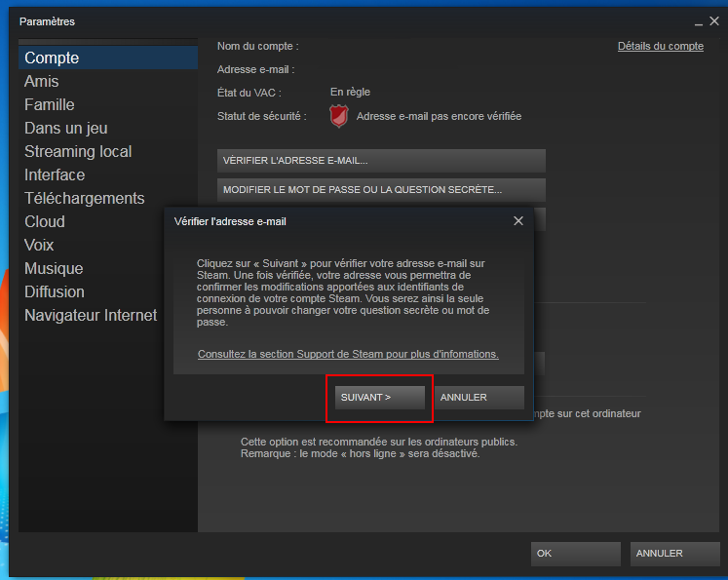Click MODIFIER LE MOT DE PASSE button
The width and height of the screenshot is (728, 580).
381,190
